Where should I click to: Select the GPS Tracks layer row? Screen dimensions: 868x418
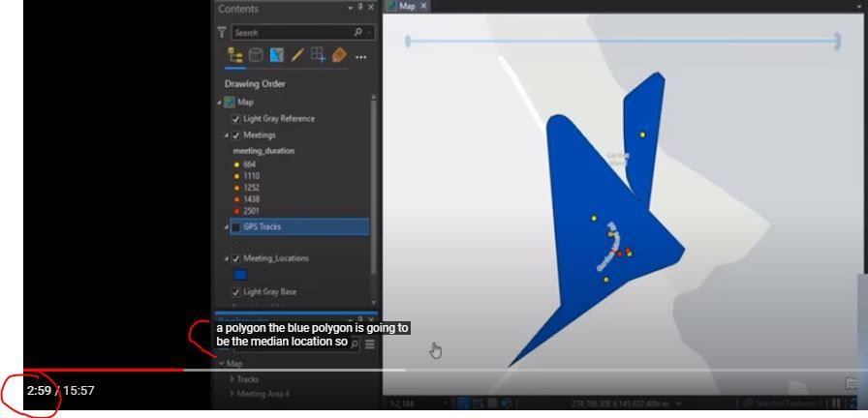(299, 226)
